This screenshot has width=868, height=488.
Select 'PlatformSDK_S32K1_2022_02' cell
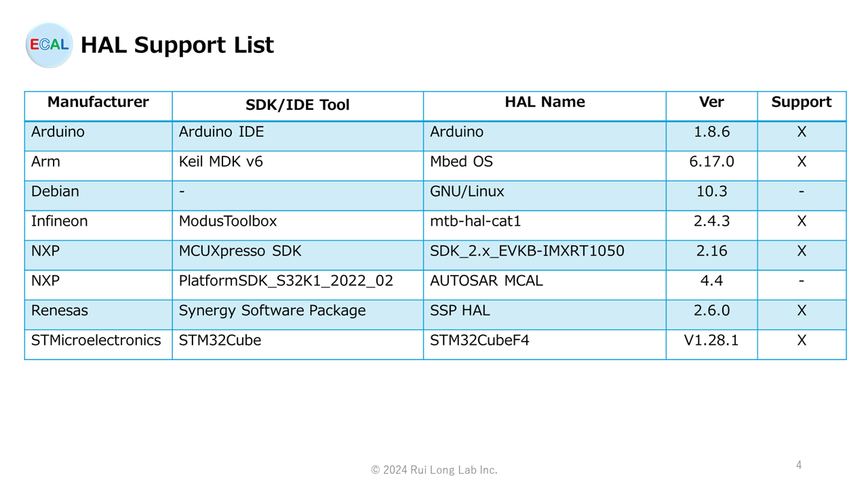298,285
